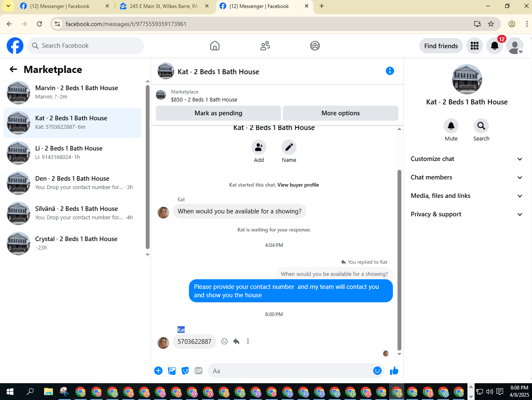Viewport: 532px width, 400px height.
Task: Click the phone number message 5703622887
Action: point(194,342)
